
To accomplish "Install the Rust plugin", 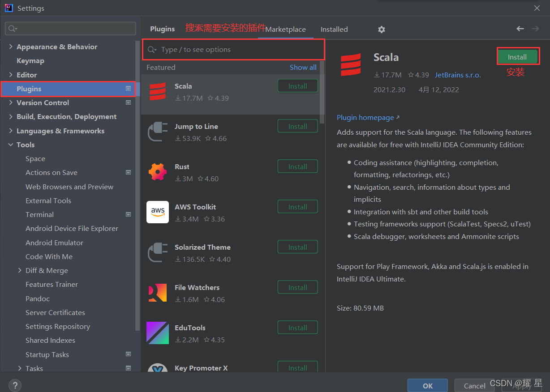I will (x=298, y=166).
